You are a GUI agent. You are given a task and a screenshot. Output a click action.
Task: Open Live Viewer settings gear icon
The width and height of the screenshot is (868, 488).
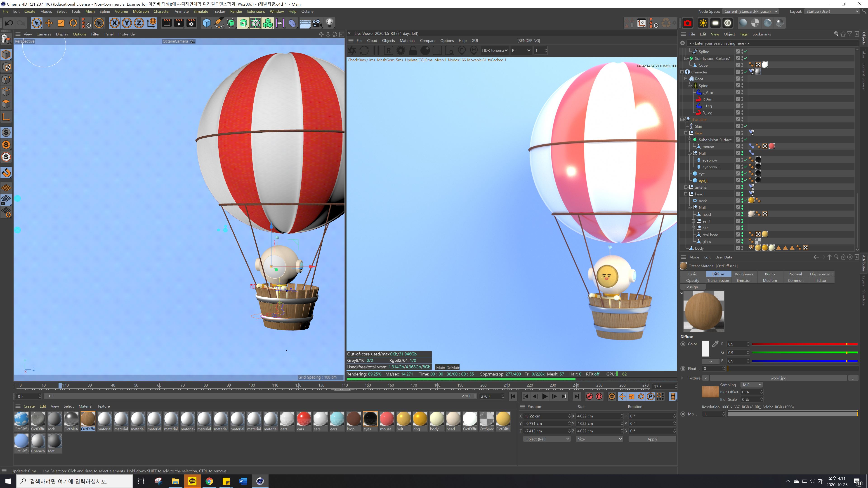[401, 51]
